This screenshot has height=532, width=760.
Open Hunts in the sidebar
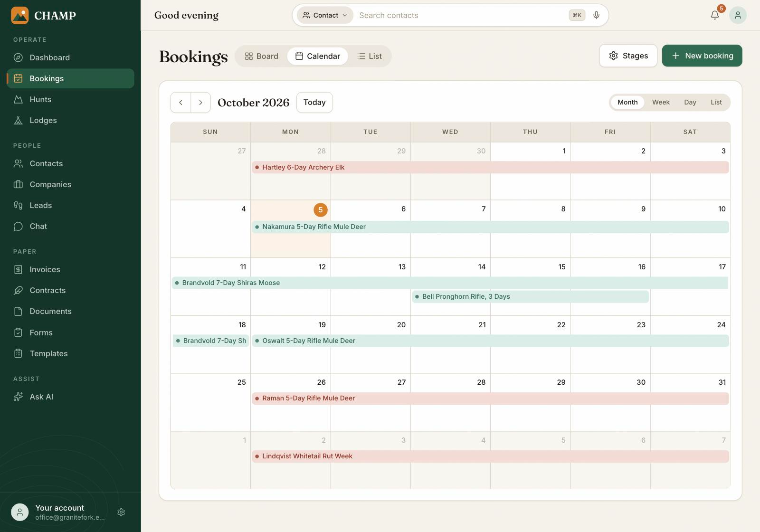tap(70, 99)
